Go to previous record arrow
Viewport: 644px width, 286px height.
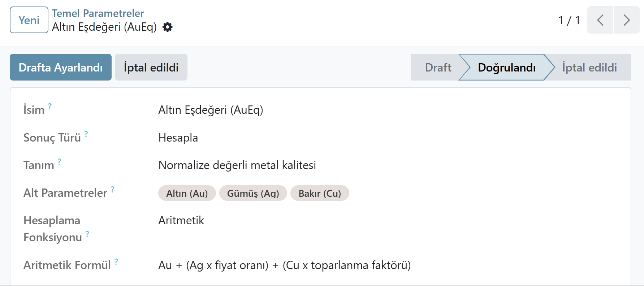[x=600, y=20]
